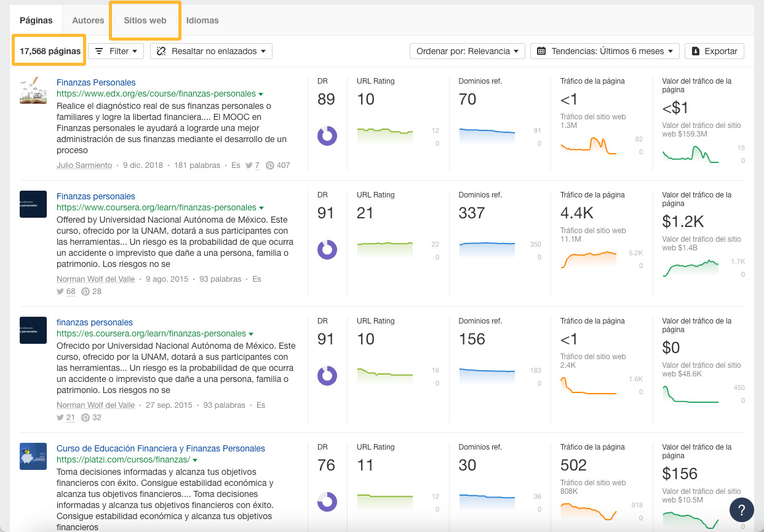Screen dimensions: 764x532
Task: Switch to the Sitios web tab
Action: coord(145,20)
